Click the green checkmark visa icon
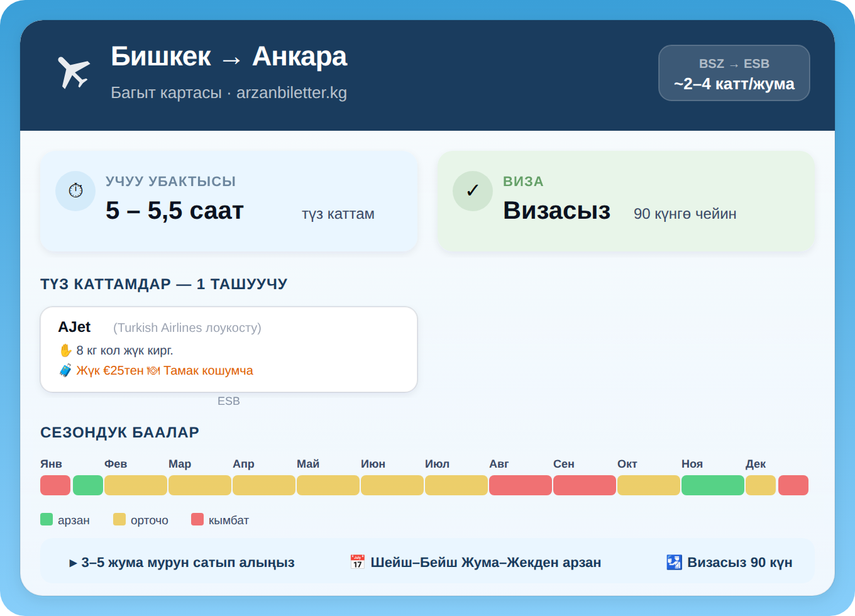Viewport: 855px width, 616px height. tap(473, 190)
